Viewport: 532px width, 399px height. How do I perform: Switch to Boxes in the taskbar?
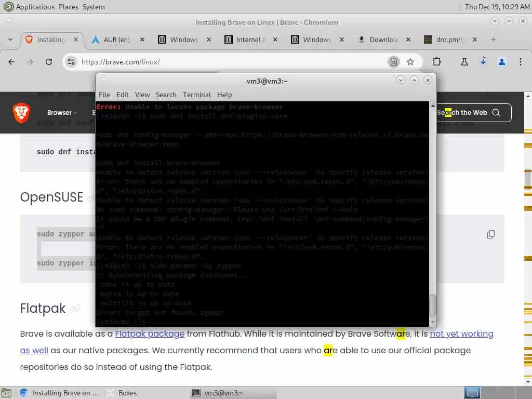point(122,393)
